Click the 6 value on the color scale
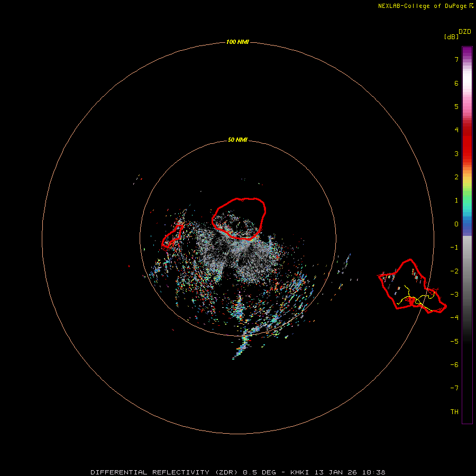The width and height of the screenshot is (476, 476). 456,83
